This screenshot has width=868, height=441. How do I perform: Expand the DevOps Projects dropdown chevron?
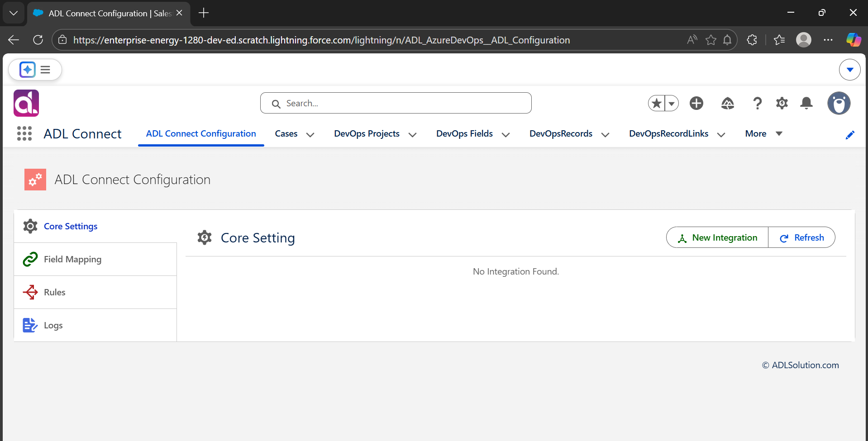click(x=412, y=134)
